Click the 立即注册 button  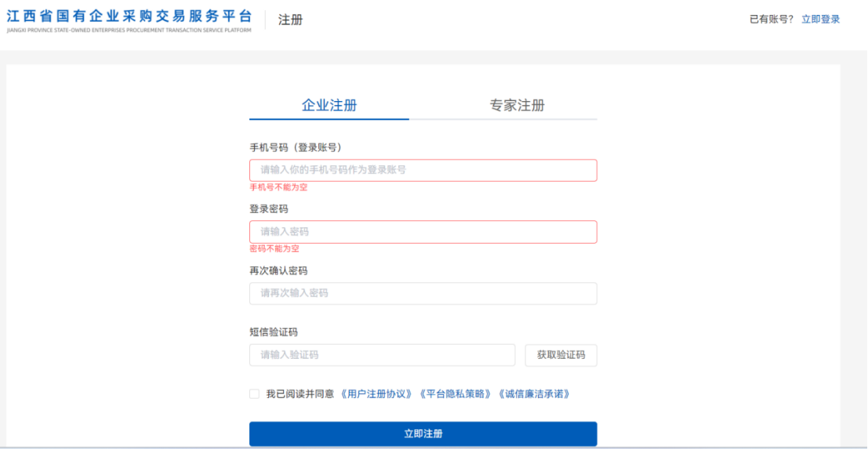click(423, 434)
